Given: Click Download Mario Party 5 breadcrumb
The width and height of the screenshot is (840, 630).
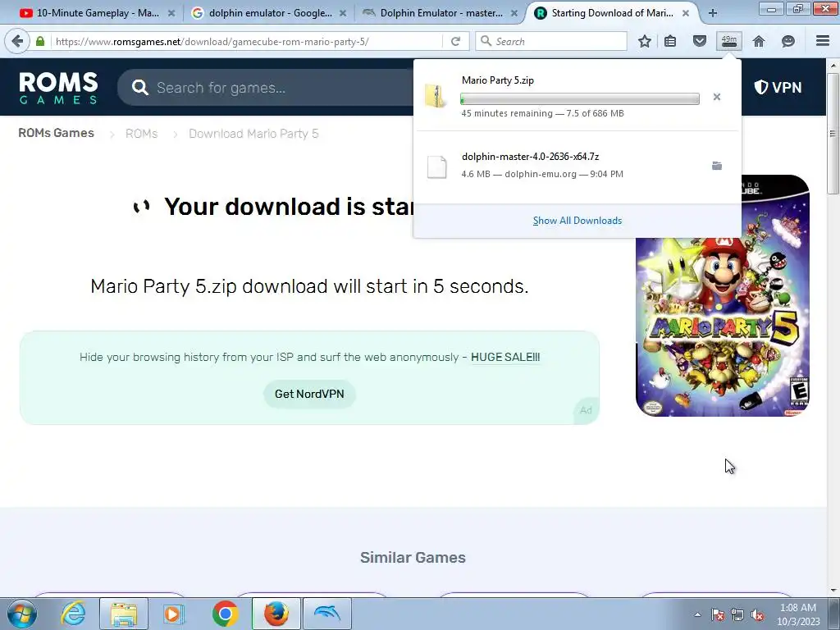Looking at the screenshot, I should [x=253, y=134].
